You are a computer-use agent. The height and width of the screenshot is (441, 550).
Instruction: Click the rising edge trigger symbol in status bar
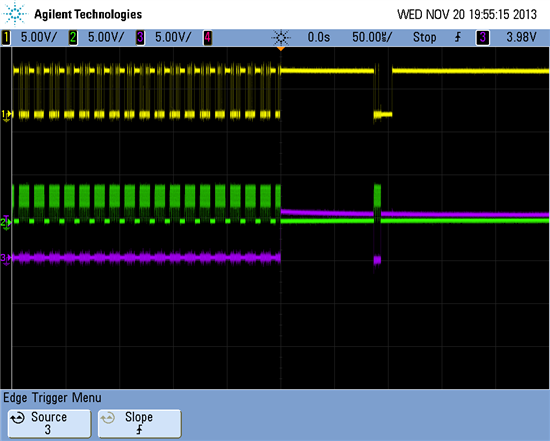point(458,37)
